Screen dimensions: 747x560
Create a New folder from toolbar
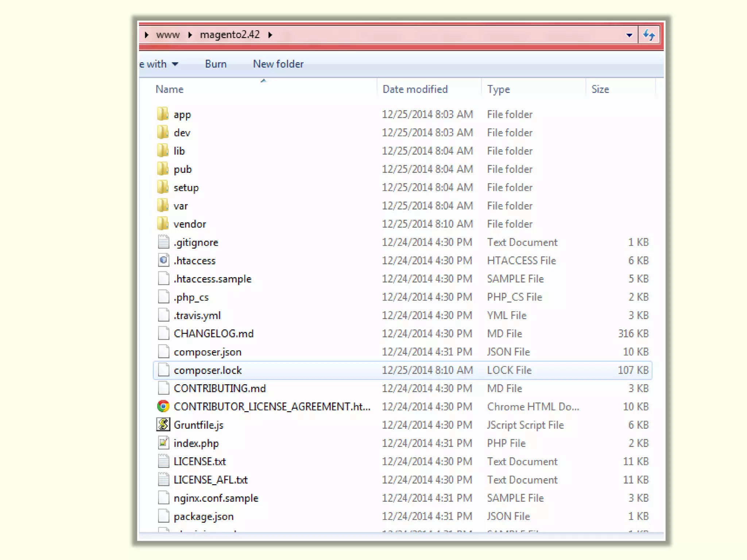[x=278, y=64]
